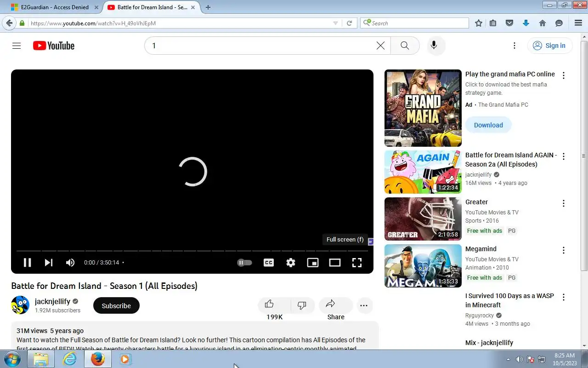This screenshot has height=368, width=588.
Task: Open options for Megamind movie
Action: click(564, 250)
